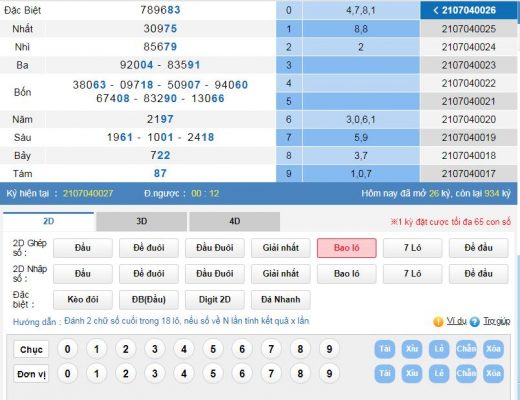Choose Đề đầu in 2D Nhập số row

(479, 274)
